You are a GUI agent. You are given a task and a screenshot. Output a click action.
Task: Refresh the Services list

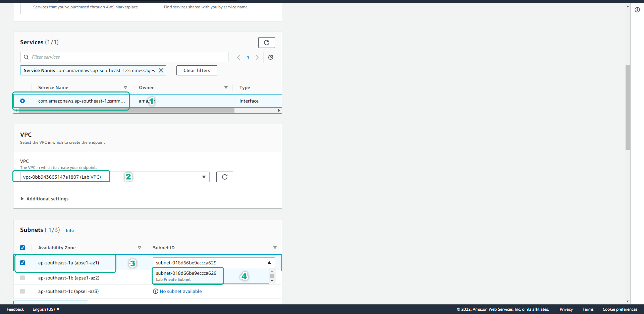pos(266,43)
